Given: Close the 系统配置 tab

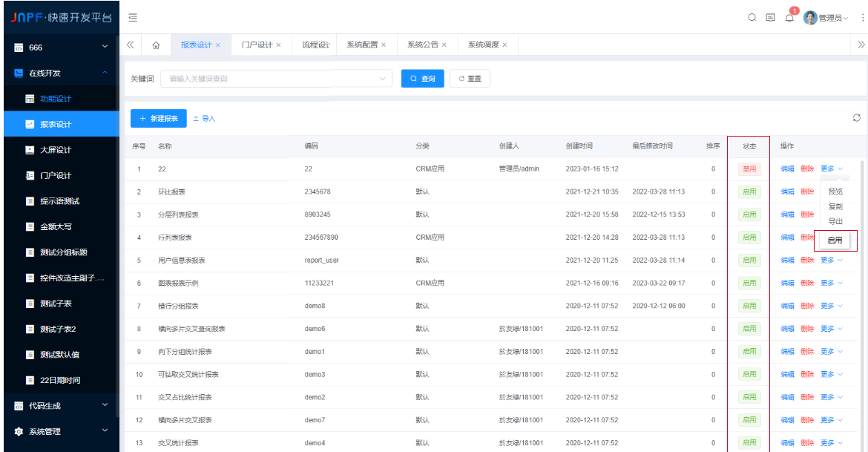Looking at the screenshot, I should click(384, 45).
